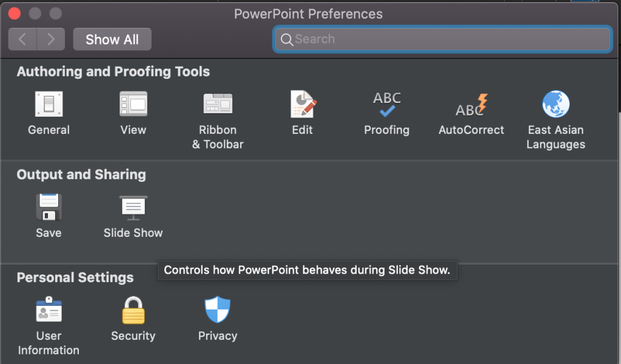The image size is (621, 364).
Task: Open the General preferences icon
Action: 49,104
